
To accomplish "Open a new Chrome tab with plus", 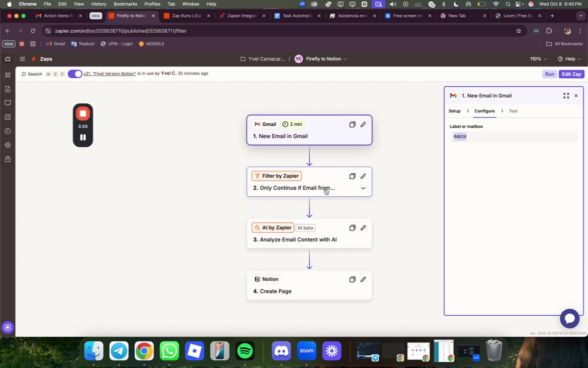I will (552, 16).
